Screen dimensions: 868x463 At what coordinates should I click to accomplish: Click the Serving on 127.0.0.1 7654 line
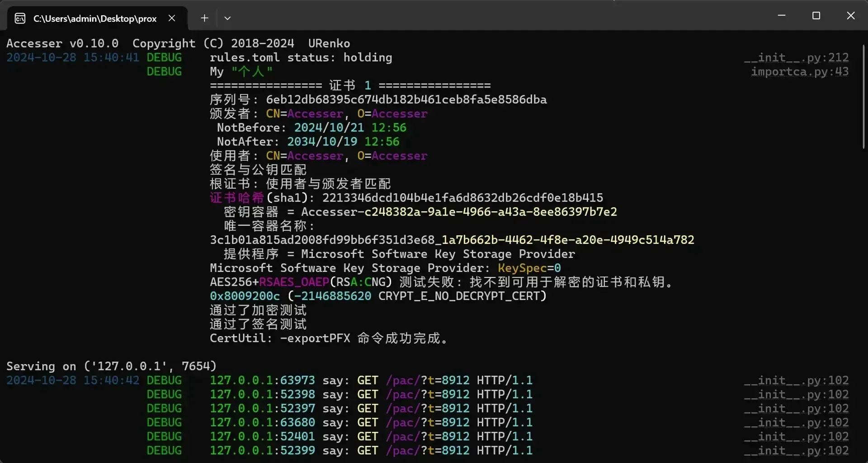tap(111, 366)
